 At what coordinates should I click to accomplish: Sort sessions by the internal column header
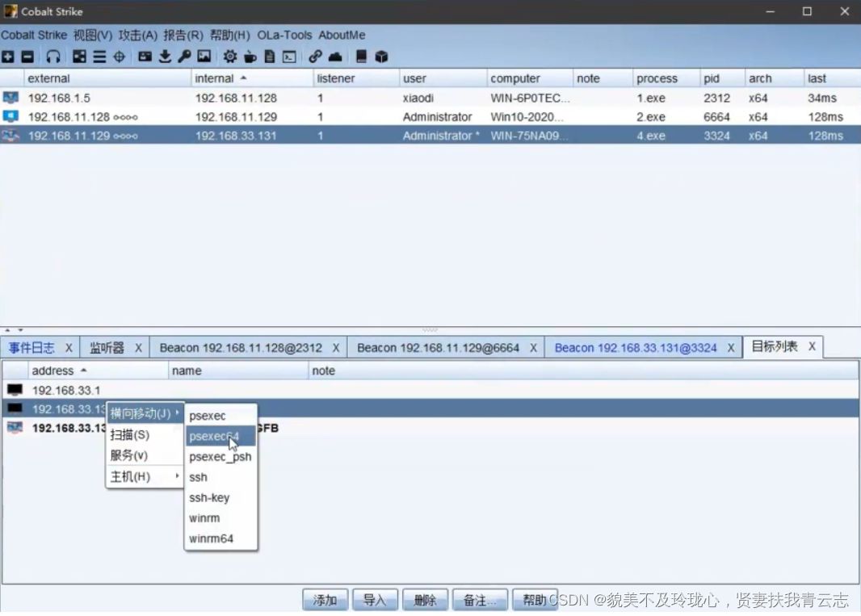click(x=252, y=78)
